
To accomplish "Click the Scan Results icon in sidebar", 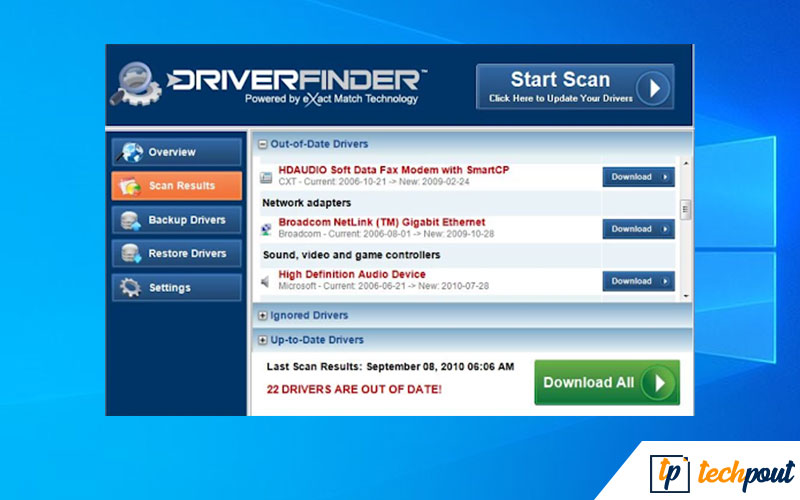I will (x=130, y=186).
